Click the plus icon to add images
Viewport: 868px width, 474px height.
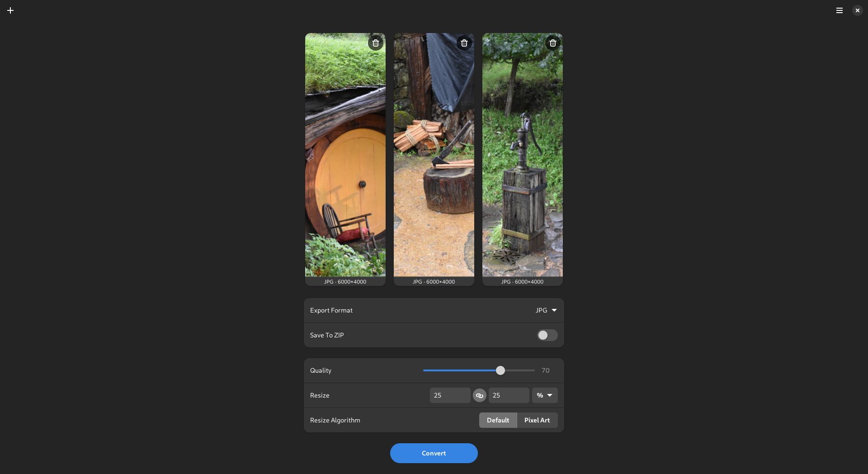[x=10, y=10]
